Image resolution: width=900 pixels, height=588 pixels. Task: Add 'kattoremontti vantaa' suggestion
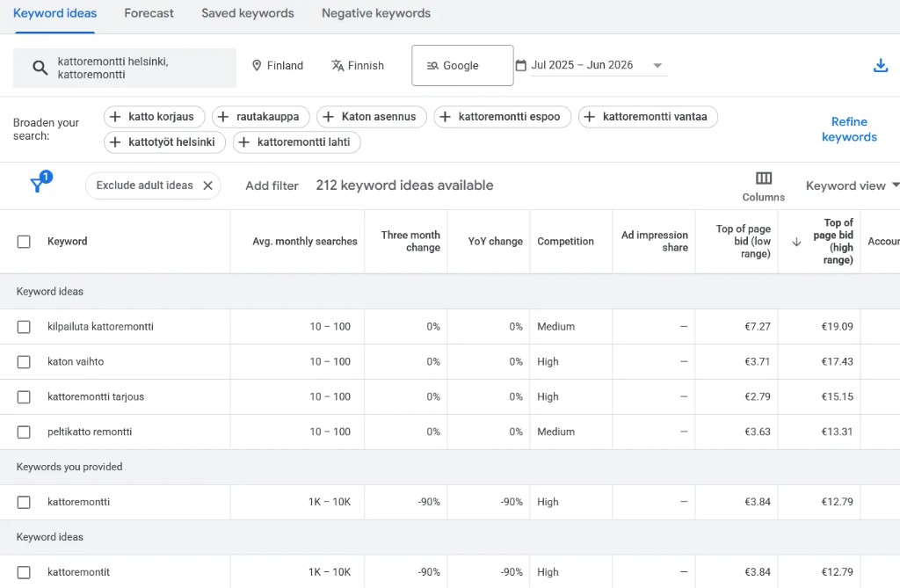click(648, 117)
